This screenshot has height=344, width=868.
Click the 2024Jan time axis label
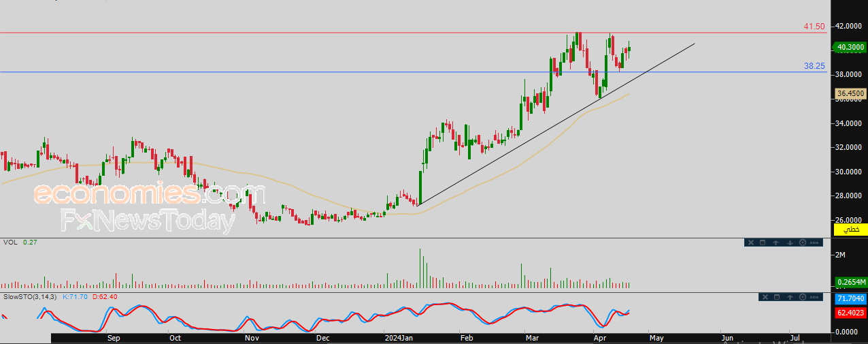point(399,338)
